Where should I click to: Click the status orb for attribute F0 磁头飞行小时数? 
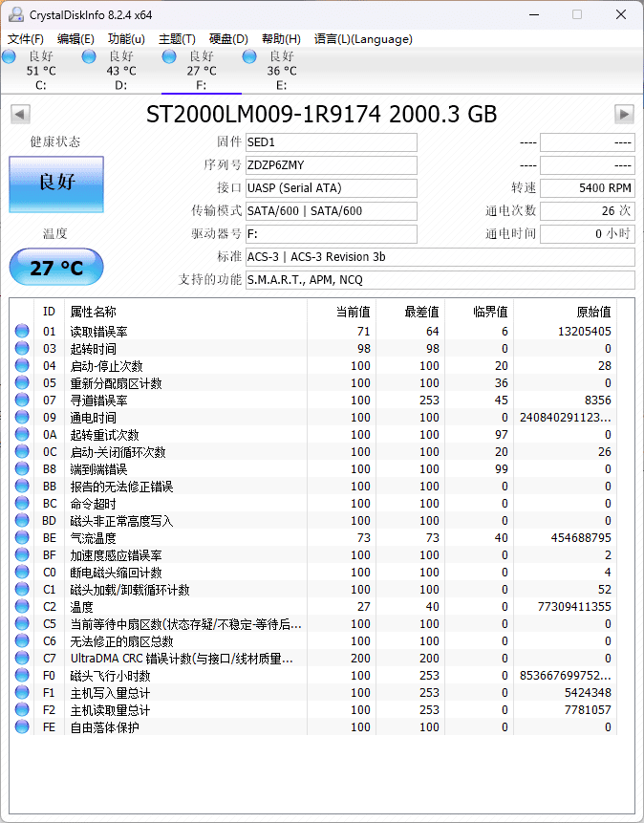point(22,675)
